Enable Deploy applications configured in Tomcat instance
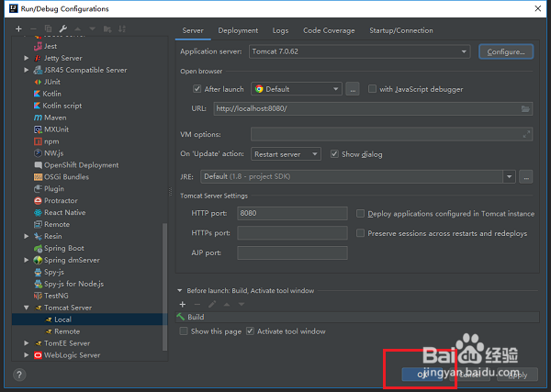Screen dimensions: 551x392 (x=360, y=214)
